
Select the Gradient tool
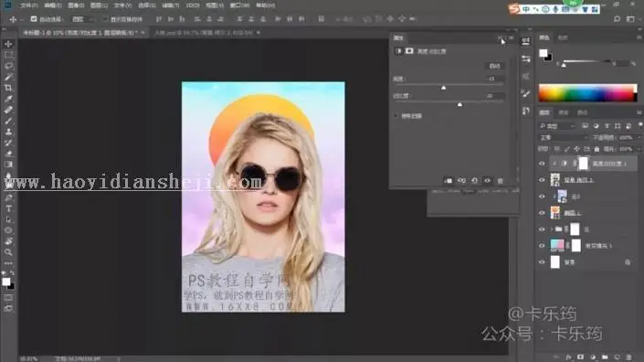point(8,165)
